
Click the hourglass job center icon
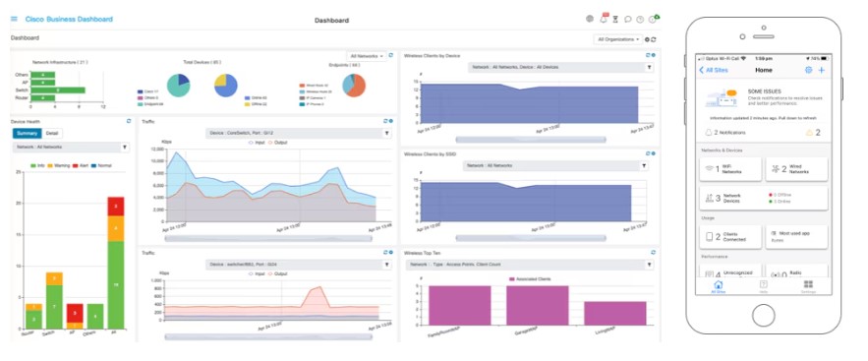(x=615, y=20)
